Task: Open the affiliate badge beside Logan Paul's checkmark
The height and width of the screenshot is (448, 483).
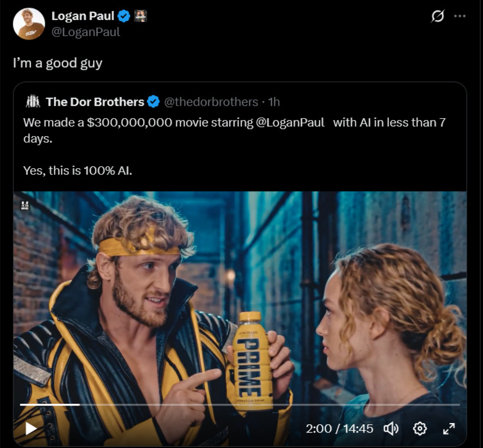Action: (x=140, y=15)
